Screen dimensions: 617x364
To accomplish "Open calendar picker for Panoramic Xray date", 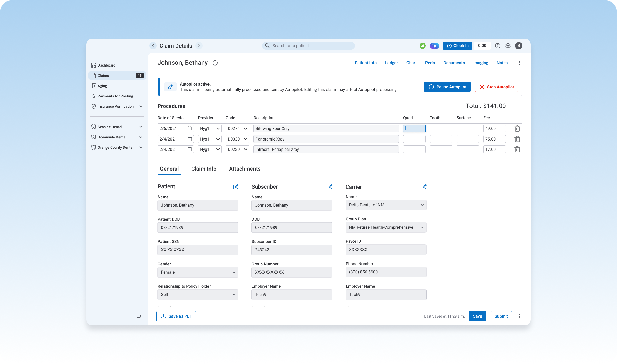I will (190, 139).
